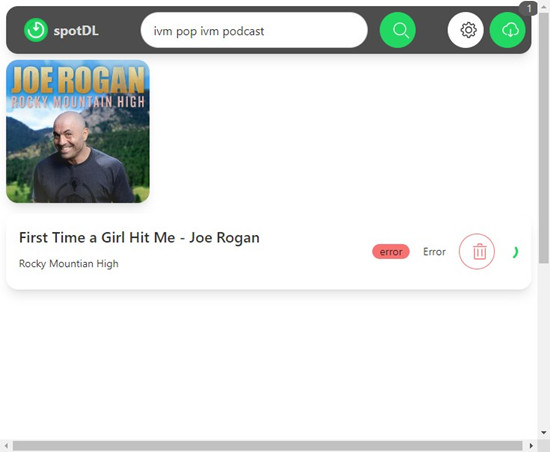Click the 'Error' text label

point(434,252)
